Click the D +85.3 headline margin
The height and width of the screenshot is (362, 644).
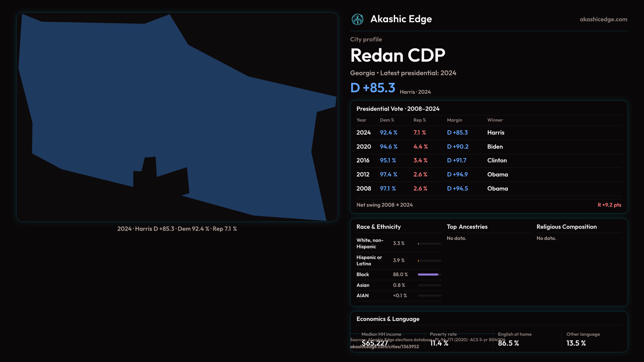(373, 88)
